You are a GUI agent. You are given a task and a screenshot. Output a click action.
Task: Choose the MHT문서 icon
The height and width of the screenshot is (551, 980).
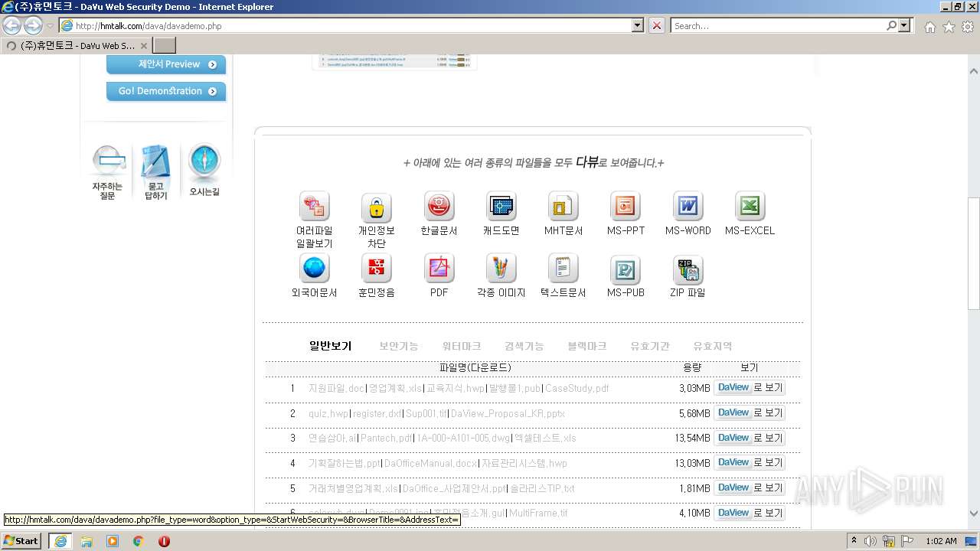[x=563, y=206]
